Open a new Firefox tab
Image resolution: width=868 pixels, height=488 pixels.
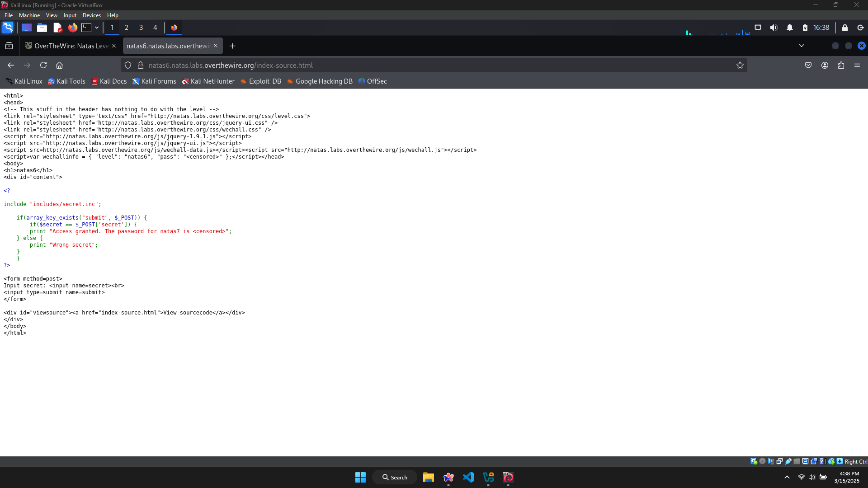pos(232,46)
